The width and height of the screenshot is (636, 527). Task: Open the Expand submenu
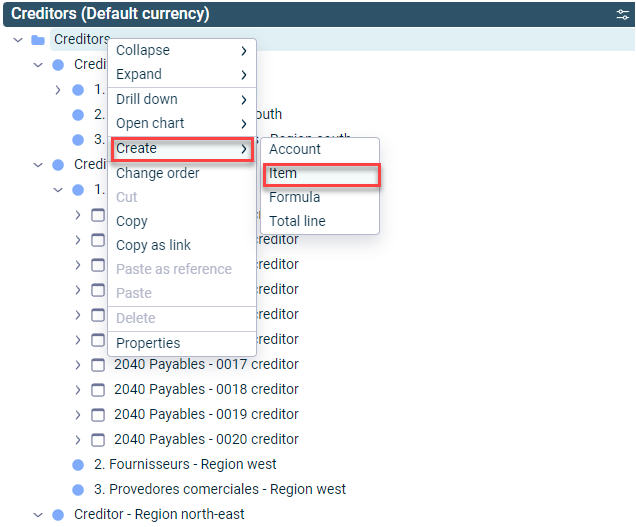[182, 74]
